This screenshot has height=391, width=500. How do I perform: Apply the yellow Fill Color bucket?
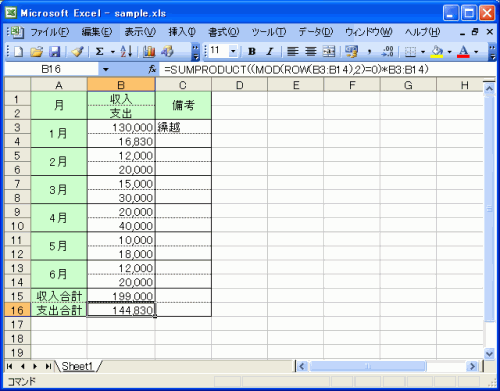437,52
